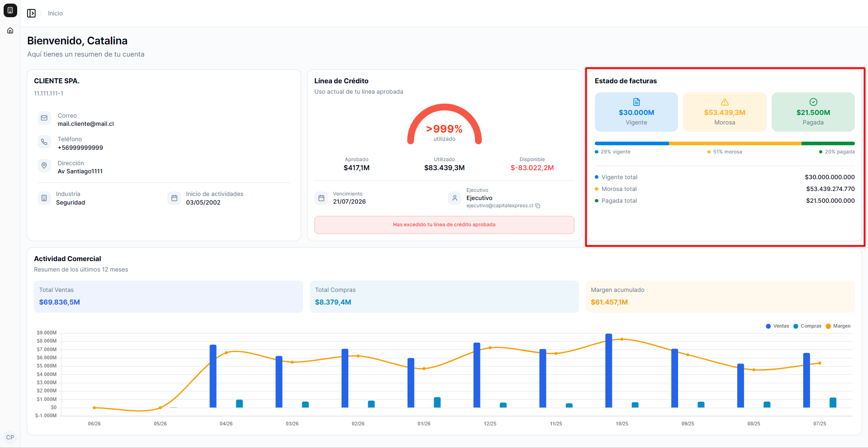Click the Dirección location pin icon

click(44, 166)
